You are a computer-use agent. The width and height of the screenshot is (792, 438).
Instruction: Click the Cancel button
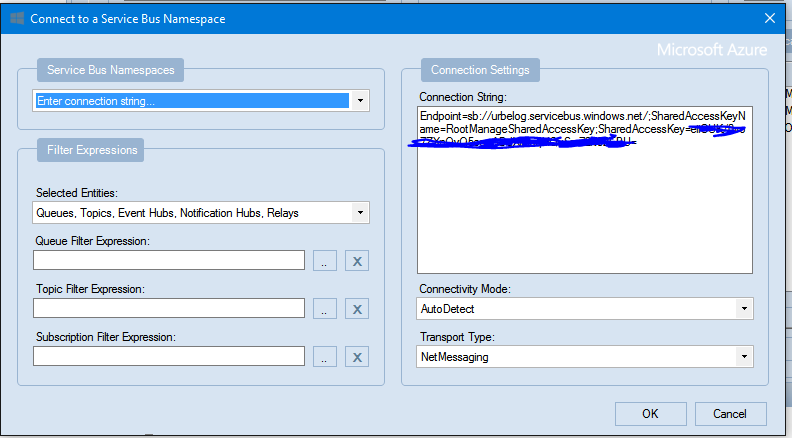(729, 413)
